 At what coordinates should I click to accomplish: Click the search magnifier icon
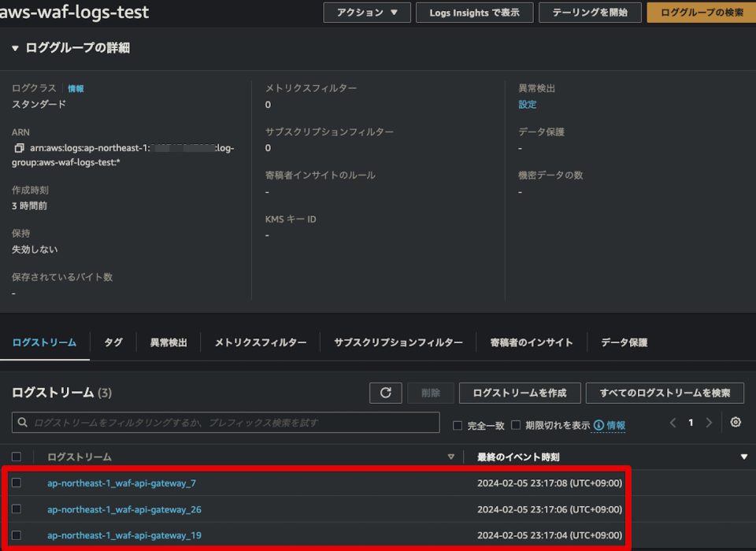[x=22, y=422]
